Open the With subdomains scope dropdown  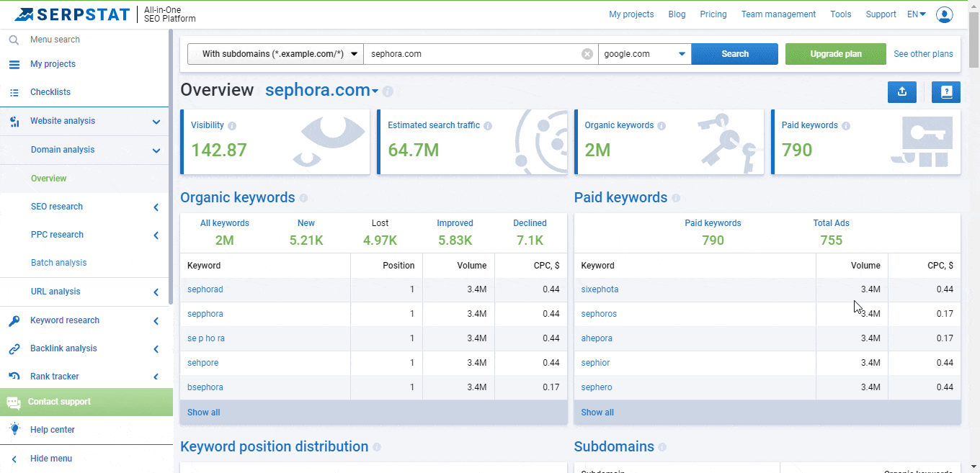point(275,54)
